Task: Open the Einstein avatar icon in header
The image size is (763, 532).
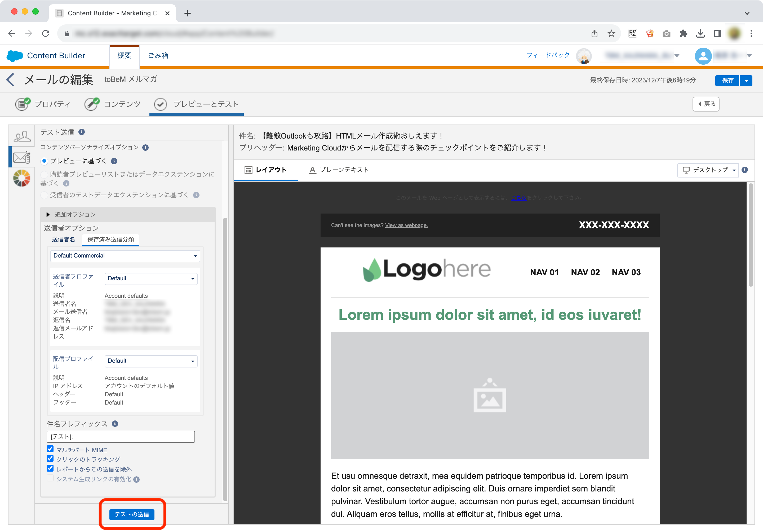Action: (584, 55)
